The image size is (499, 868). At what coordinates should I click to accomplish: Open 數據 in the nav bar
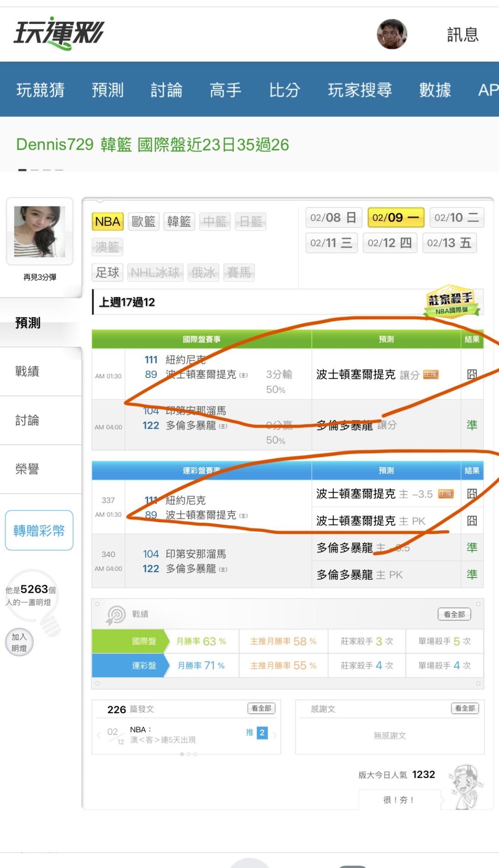click(x=435, y=90)
